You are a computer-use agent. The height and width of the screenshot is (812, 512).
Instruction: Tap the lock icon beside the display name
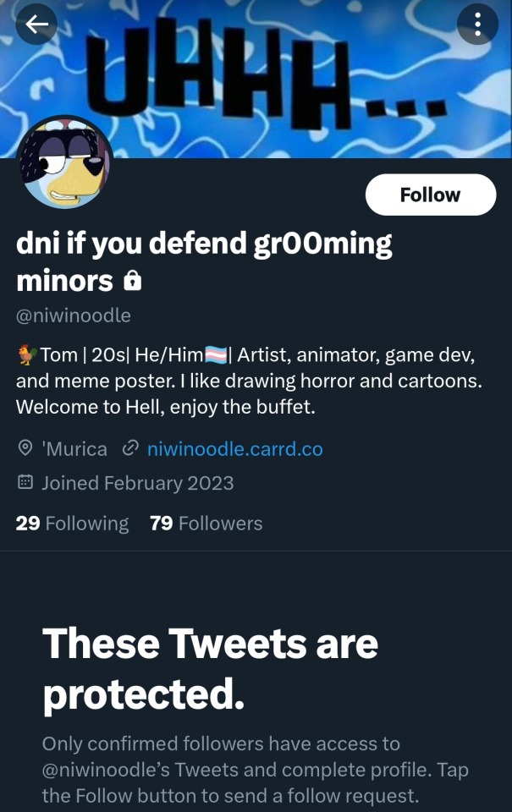[132, 281]
